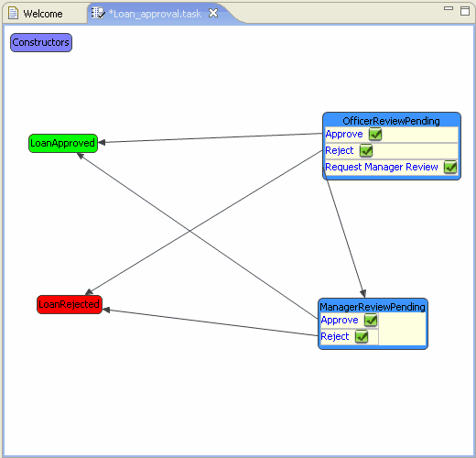The width and height of the screenshot is (476, 458).
Task: Select the OfficerReviewPending header
Action: pyautogui.click(x=391, y=121)
